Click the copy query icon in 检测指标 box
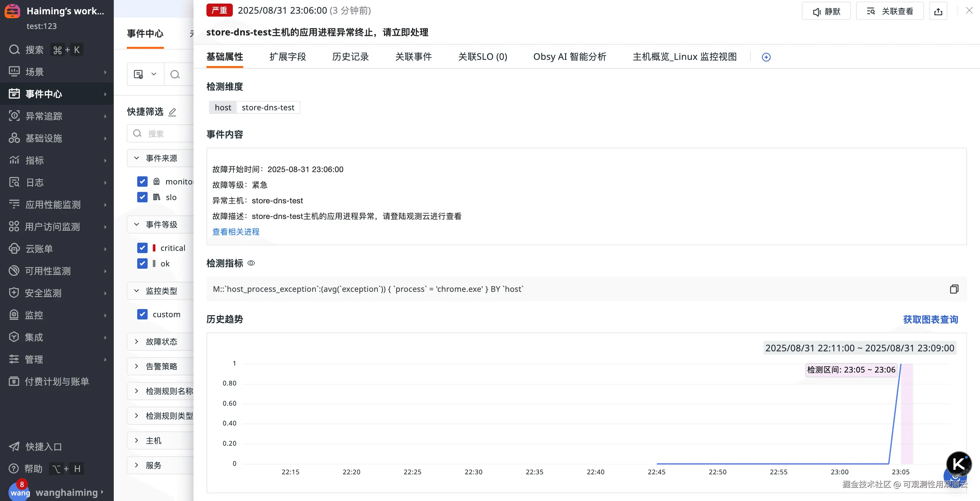The height and width of the screenshot is (501, 980). (954, 289)
